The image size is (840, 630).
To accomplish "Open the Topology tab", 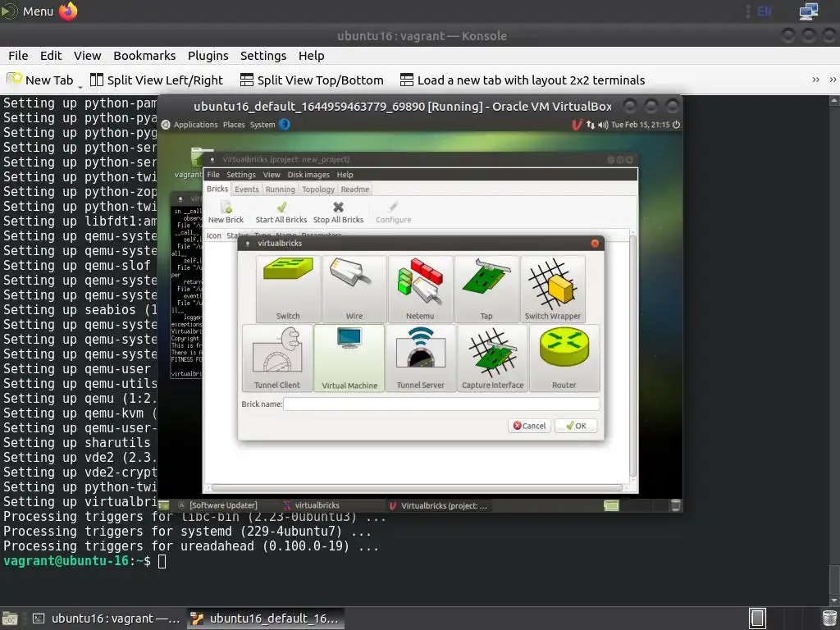I will pos(318,189).
